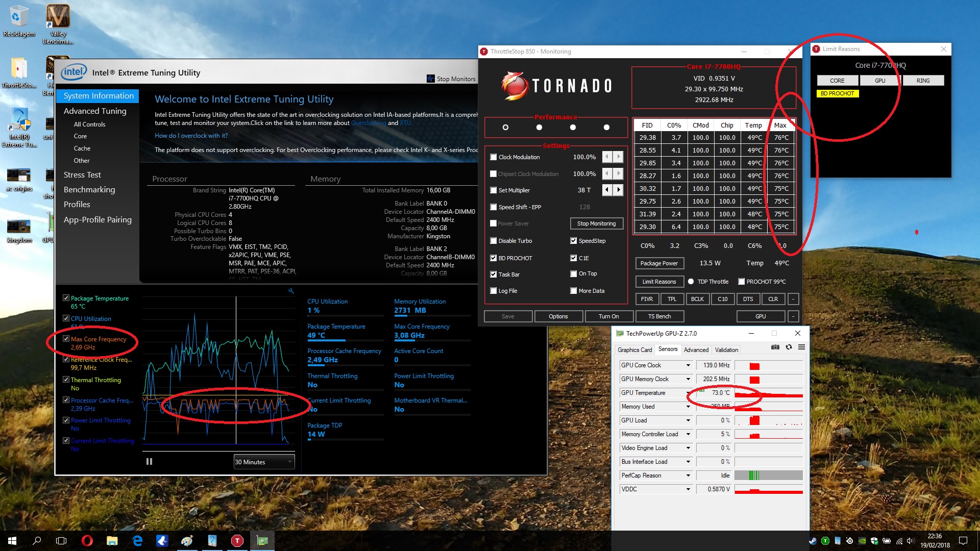Expand the GPU Memory Clock sensor dropdown

(x=688, y=379)
